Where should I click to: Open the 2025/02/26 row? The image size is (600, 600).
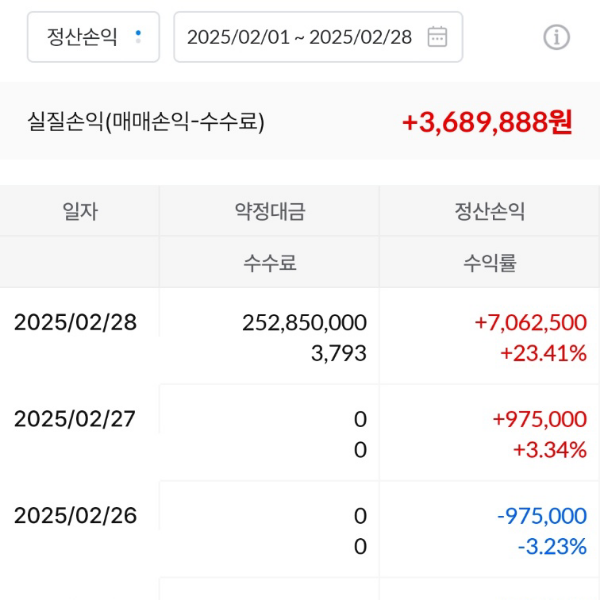pos(75,516)
